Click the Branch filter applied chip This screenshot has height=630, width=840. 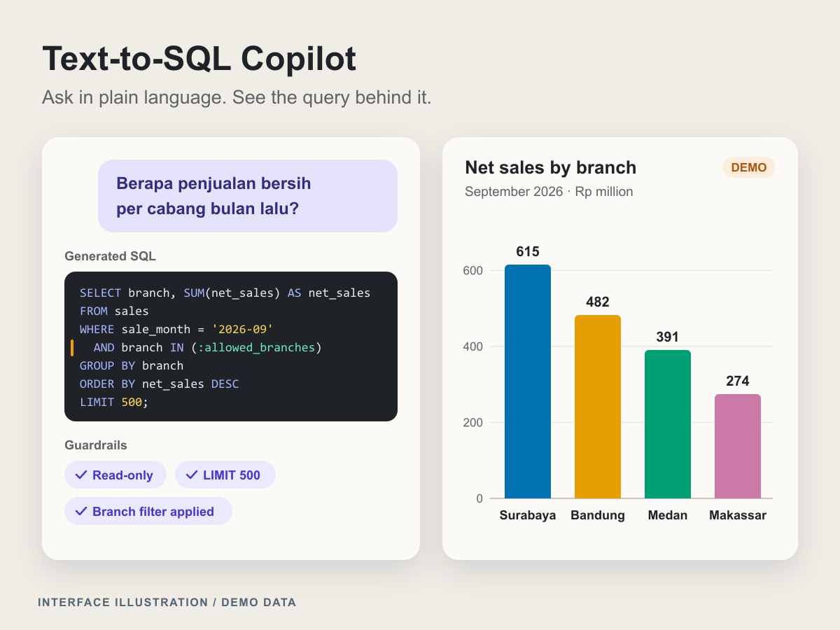(148, 511)
